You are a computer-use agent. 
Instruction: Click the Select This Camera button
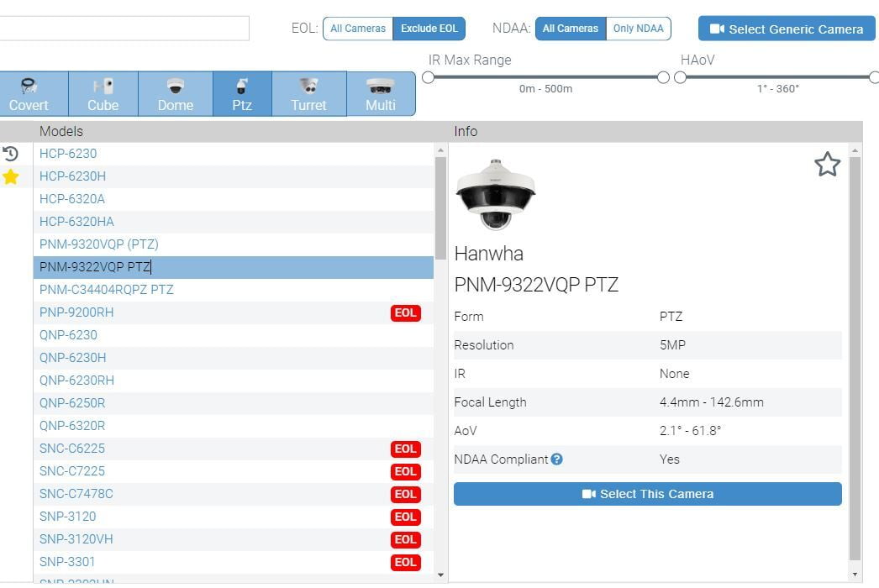point(647,494)
